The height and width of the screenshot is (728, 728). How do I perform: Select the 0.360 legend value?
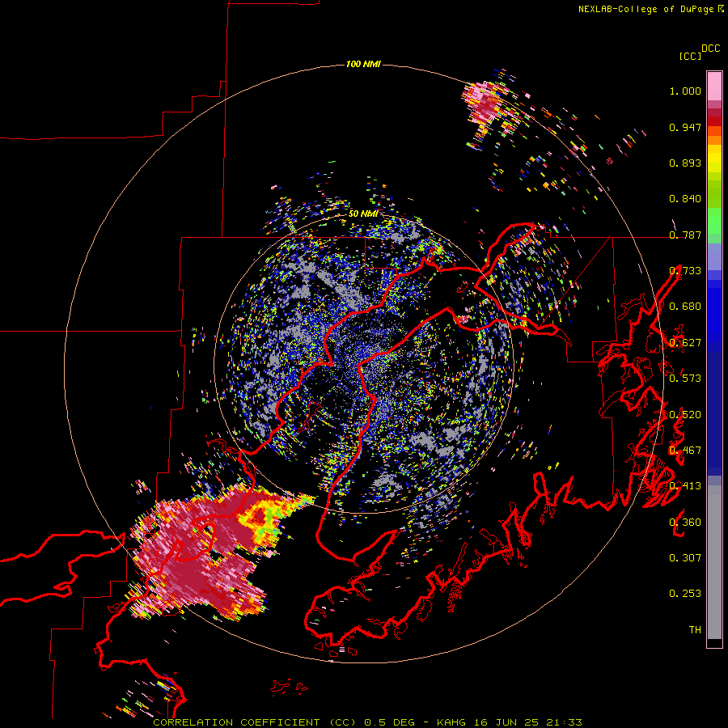point(685,523)
